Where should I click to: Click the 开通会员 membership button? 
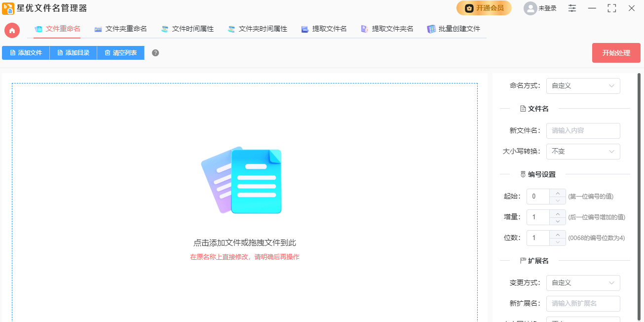click(x=484, y=8)
